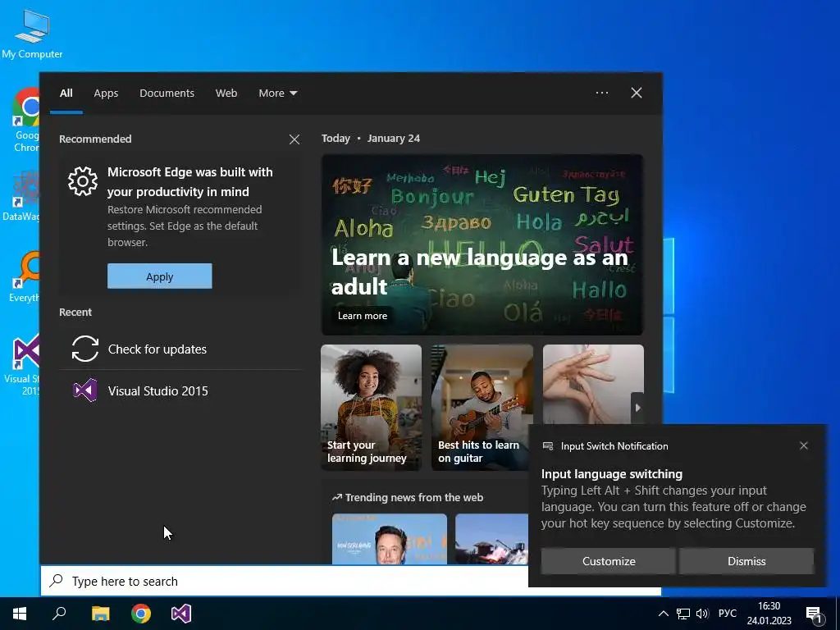Open the search panel options ellipsis
Image resolution: width=840 pixels, height=630 pixels.
click(x=601, y=93)
